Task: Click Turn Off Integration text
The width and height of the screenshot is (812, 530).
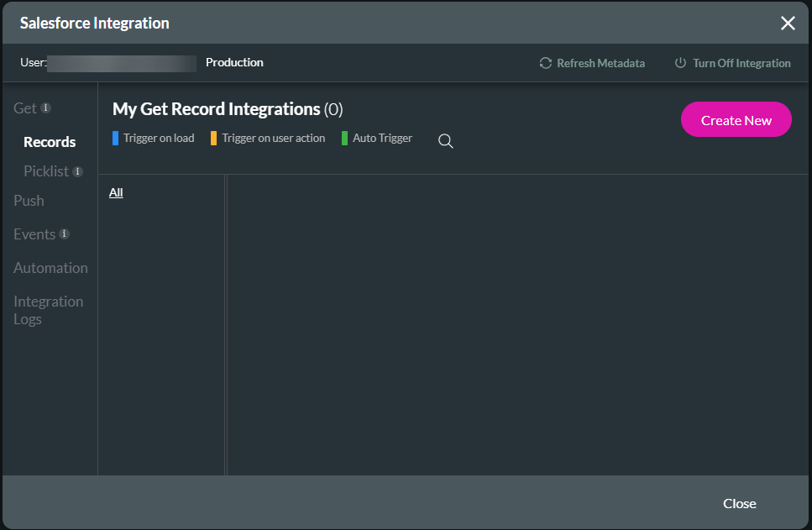Action: click(741, 63)
